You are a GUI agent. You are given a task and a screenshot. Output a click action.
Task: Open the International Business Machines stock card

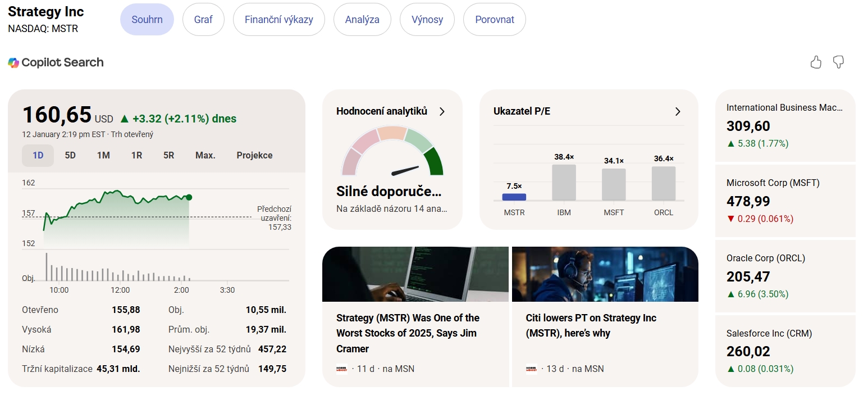click(785, 125)
